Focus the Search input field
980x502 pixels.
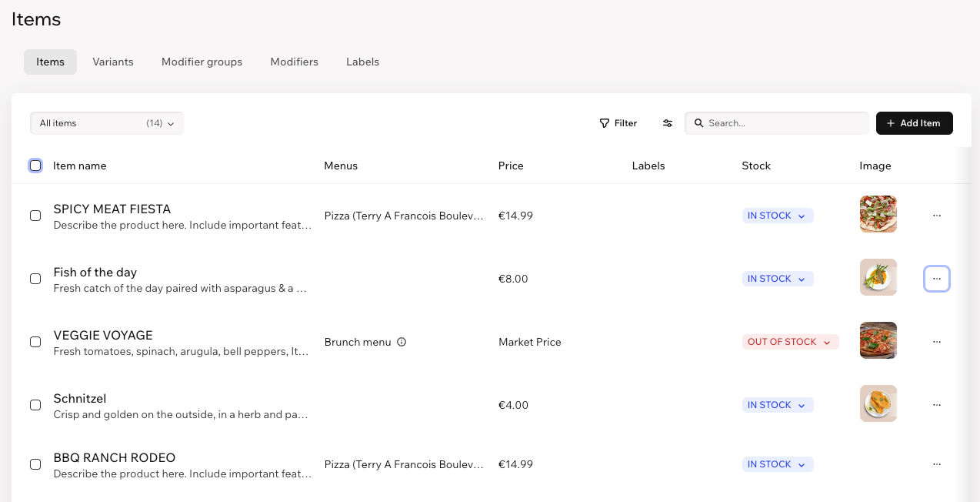(x=777, y=123)
